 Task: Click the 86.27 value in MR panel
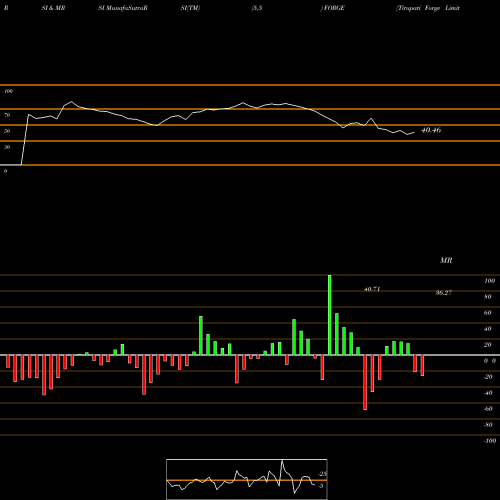[x=444, y=293]
